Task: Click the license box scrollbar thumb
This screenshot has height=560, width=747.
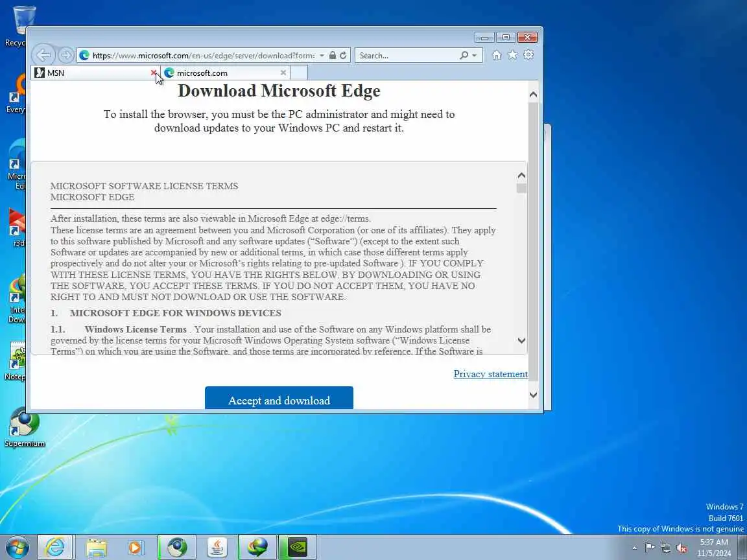Action: click(521, 188)
